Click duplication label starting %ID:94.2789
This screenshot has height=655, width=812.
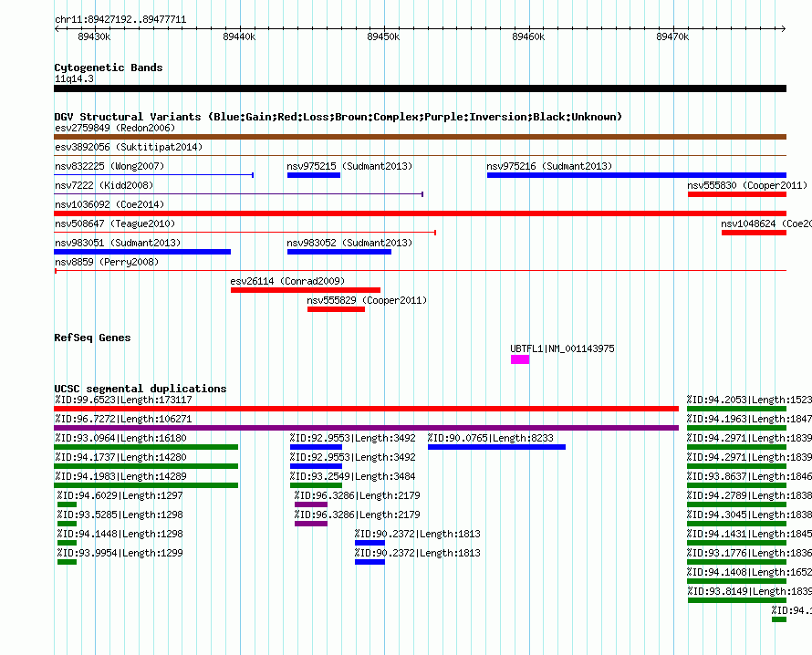tap(749, 495)
